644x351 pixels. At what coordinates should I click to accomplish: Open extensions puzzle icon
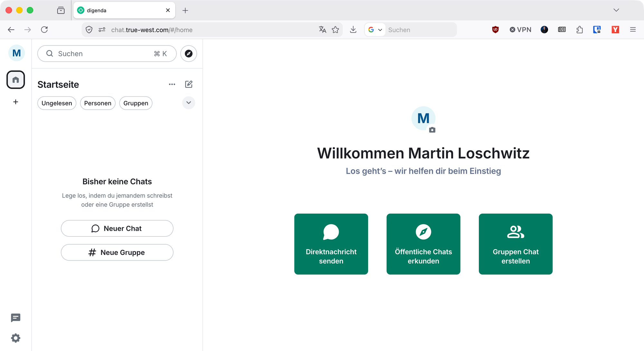(x=580, y=30)
